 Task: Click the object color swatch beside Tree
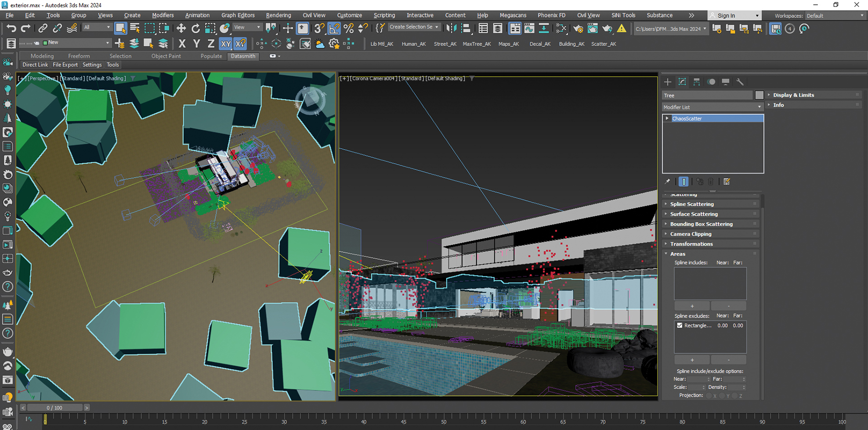point(759,96)
